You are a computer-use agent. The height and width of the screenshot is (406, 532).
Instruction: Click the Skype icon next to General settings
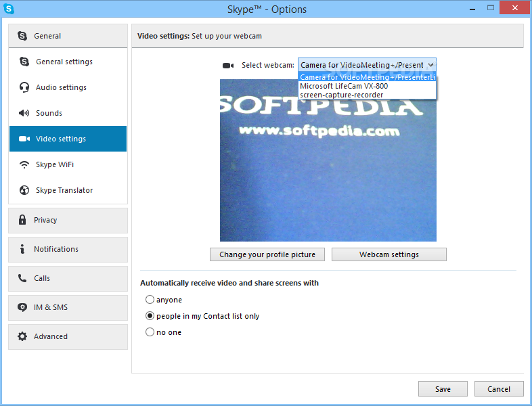tap(24, 62)
